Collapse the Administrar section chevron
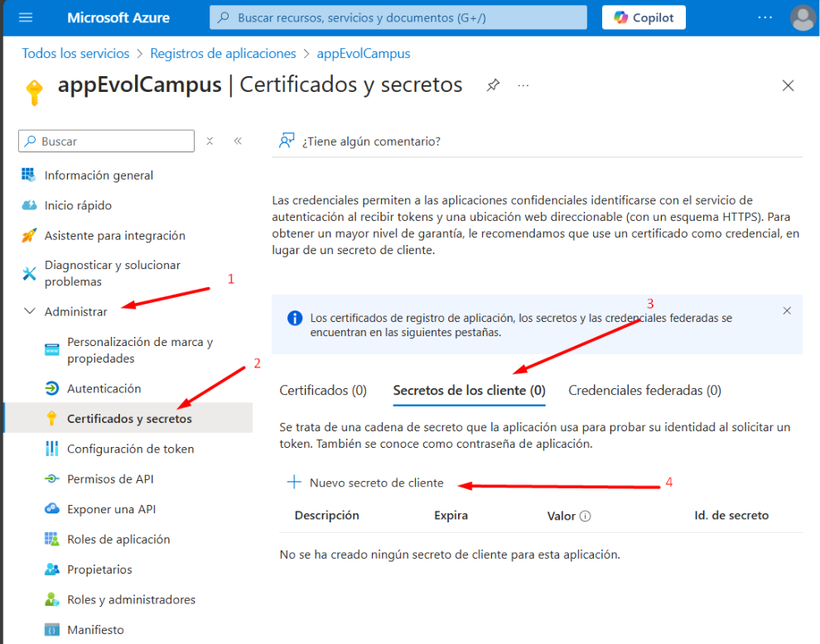The image size is (820, 644). click(x=30, y=311)
